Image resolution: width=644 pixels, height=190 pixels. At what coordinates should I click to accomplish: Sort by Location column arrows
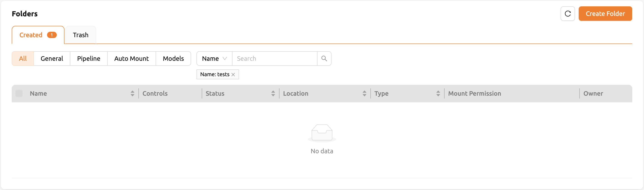point(364,93)
